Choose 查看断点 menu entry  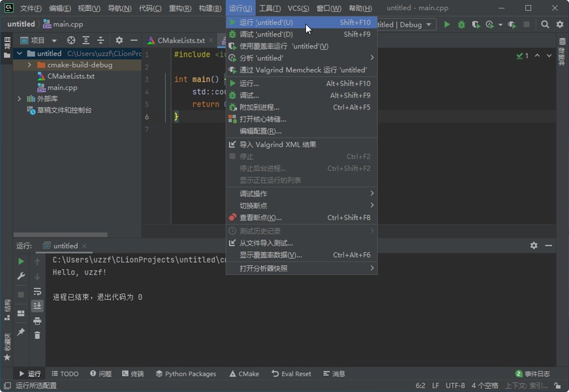point(301,218)
